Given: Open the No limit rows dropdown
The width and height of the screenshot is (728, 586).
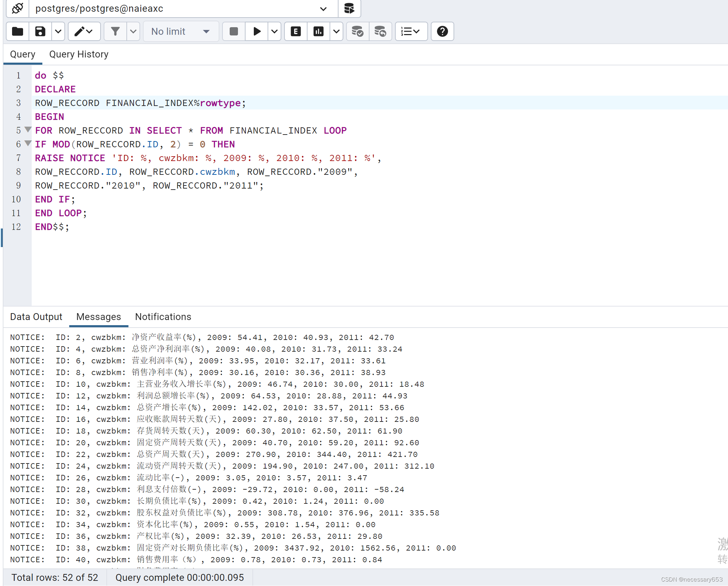Looking at the screenshot, I should pos(181,31).
